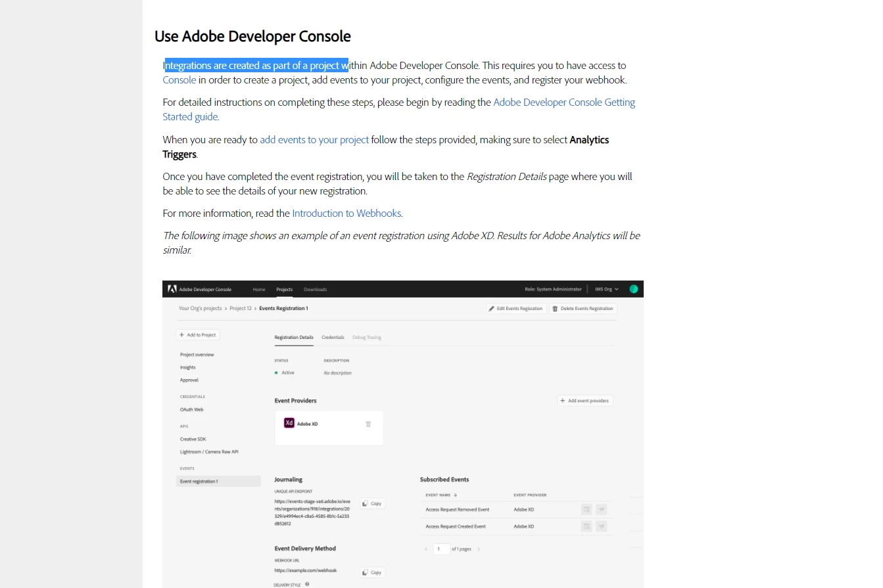883x588 pixels.
Task: Open Adobe Developer Console Getting Started guide link
Action: click(399, 110)
